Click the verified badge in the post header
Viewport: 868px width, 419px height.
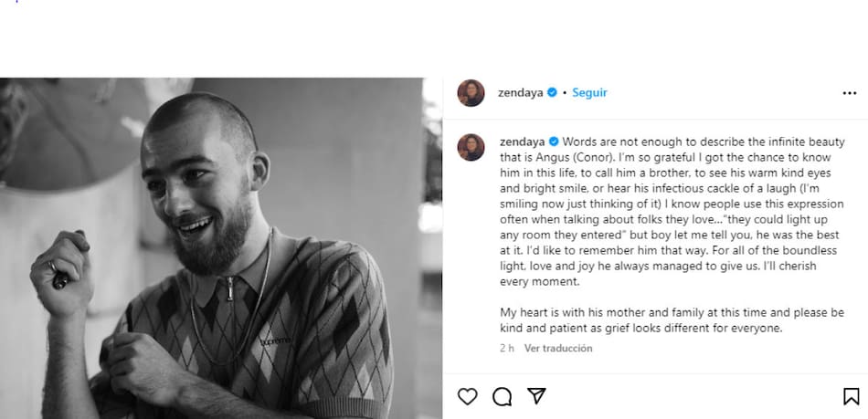coord(552,93)
